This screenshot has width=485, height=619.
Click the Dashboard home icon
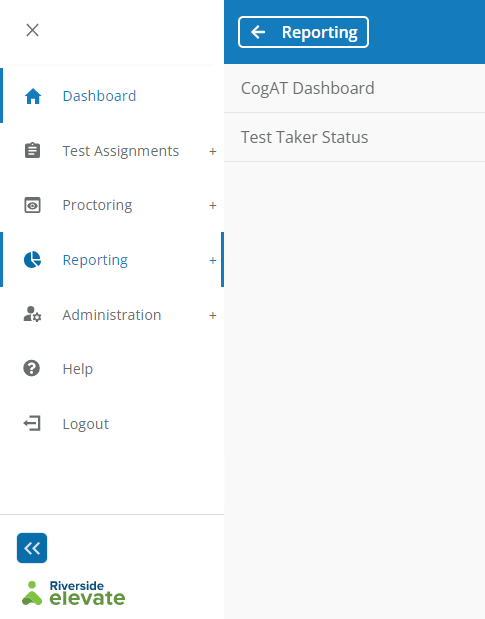33,96
